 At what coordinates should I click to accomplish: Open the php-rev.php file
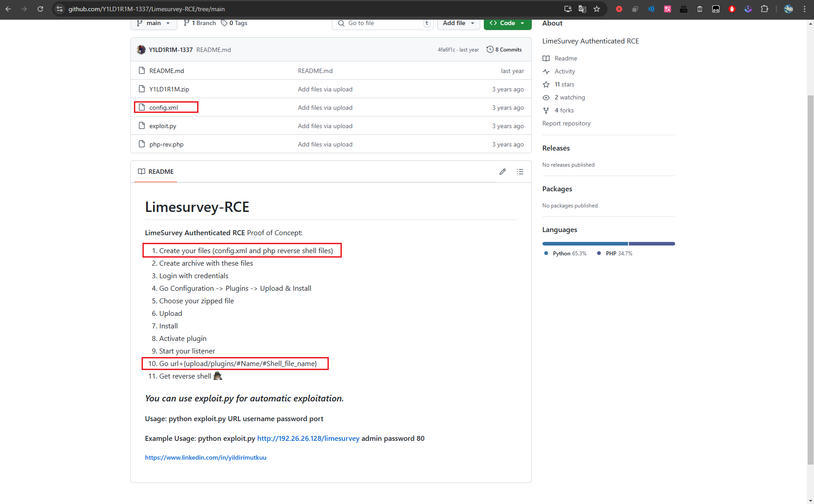pos(166,144)
